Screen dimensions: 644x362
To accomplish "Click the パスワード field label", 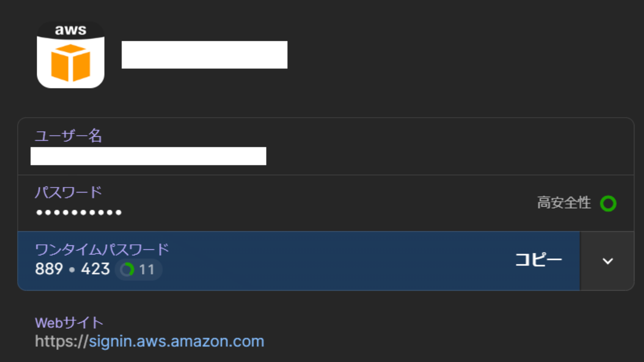I will coord(68,192).
